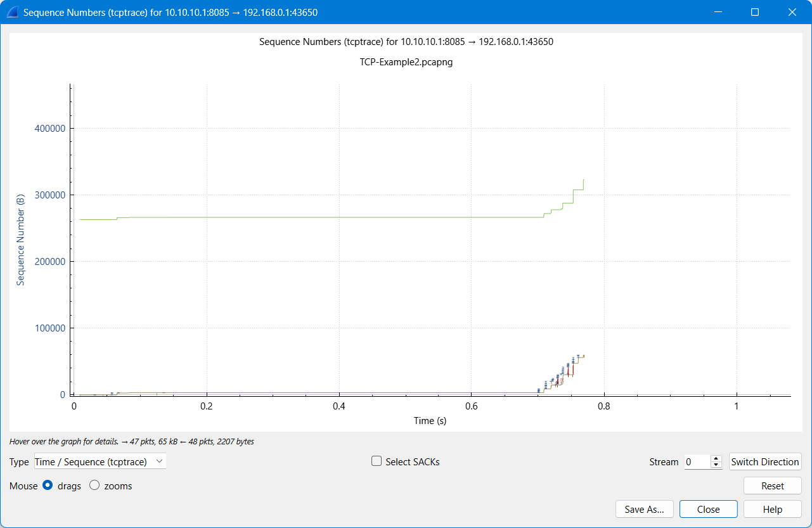
Task: Click the Wireshark fin icon in title bar
Action: pos(13,11)
